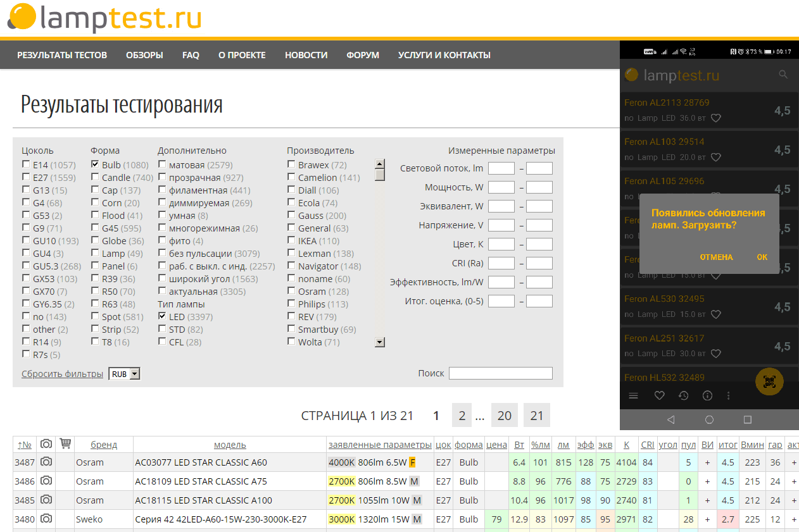Image resolution: width=799 pixels, height=532 pixels.
Task: Tap the search magnifier in phone app
Action: (783, 75)
